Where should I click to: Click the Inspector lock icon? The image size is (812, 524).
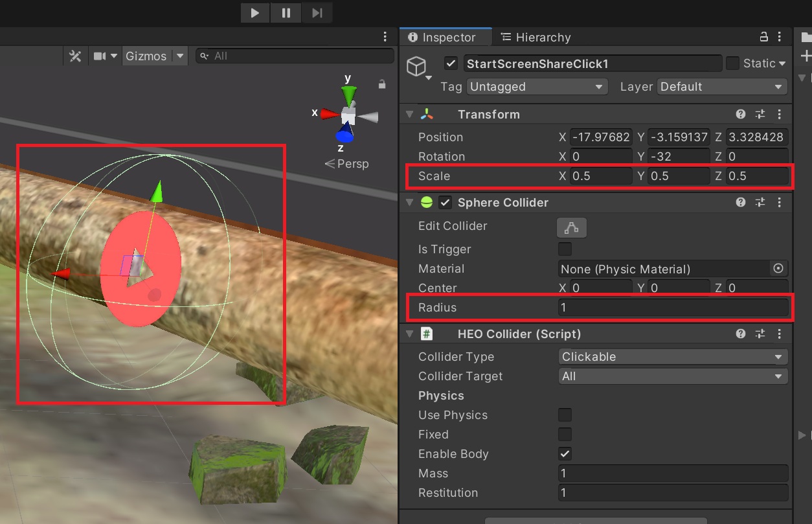click(764, 38)
